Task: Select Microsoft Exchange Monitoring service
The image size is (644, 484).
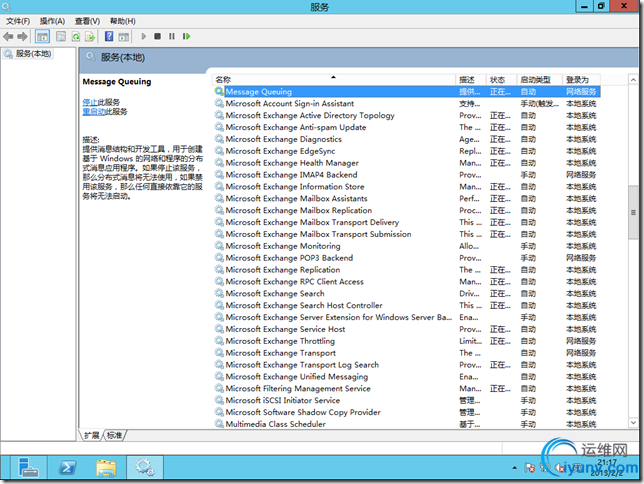Action: click(x=407, y=246)
